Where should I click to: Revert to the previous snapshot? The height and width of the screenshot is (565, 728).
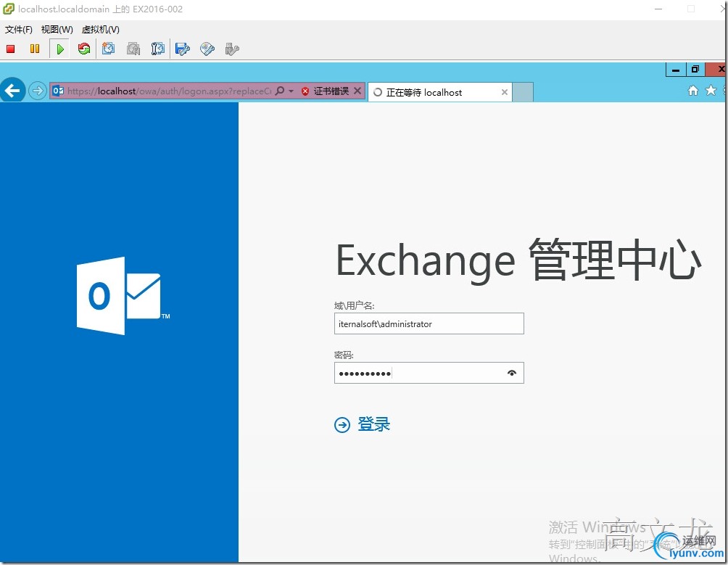point(133,49)
